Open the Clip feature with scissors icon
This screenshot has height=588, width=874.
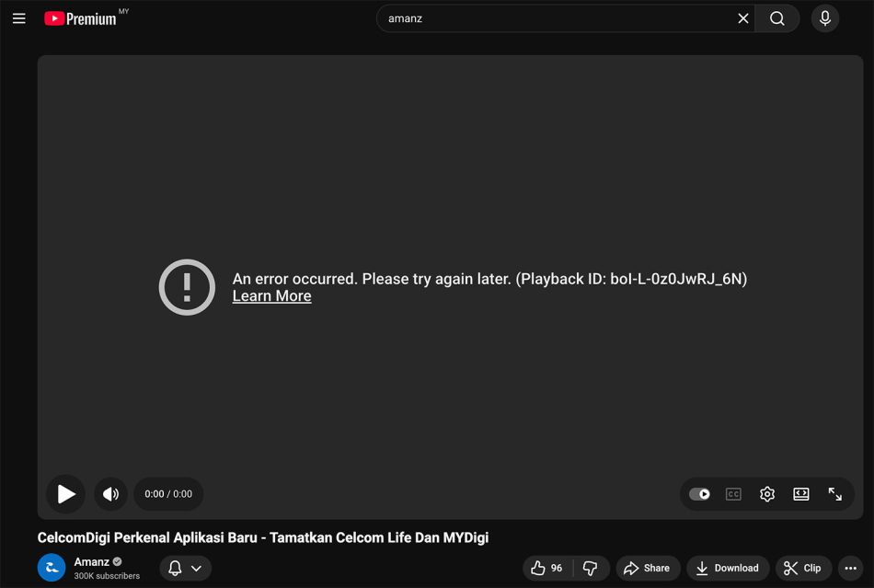pos(802,568)
